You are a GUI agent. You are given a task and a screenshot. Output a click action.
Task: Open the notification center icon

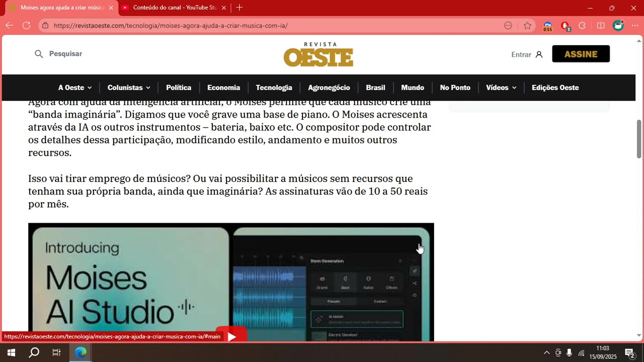click(x=629, y=352)
